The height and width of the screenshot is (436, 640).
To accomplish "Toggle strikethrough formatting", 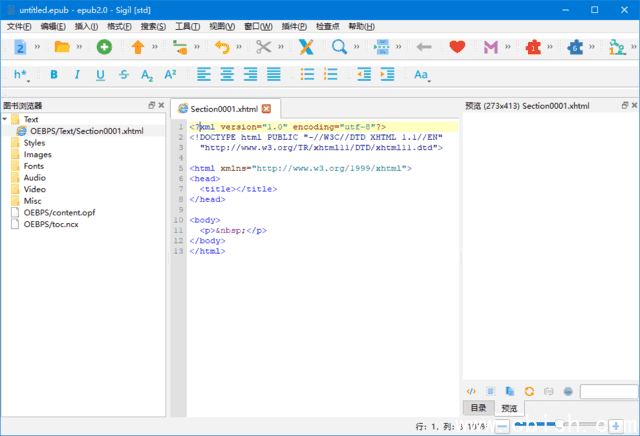I will (x=123, y=75).
